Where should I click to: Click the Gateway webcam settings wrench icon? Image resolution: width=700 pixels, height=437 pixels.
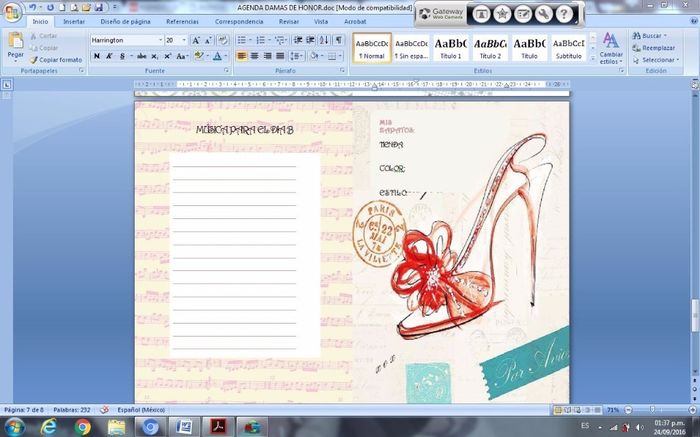point(543,15)
